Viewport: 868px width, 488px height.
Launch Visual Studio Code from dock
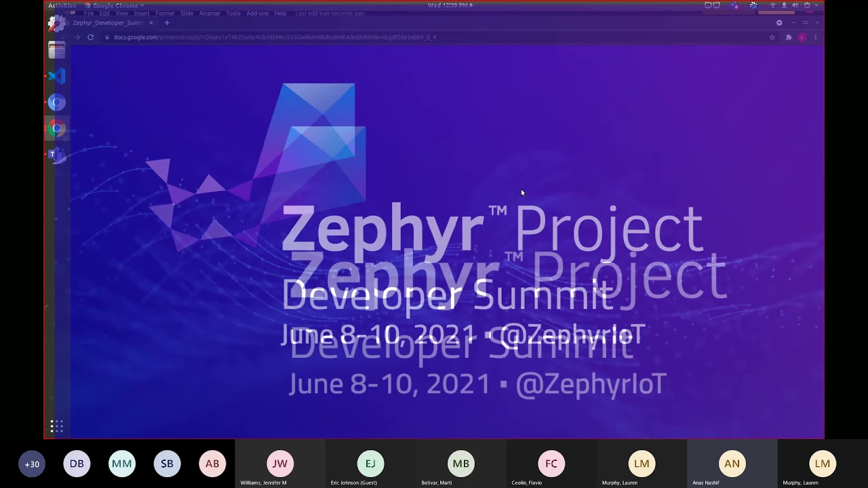57,76
